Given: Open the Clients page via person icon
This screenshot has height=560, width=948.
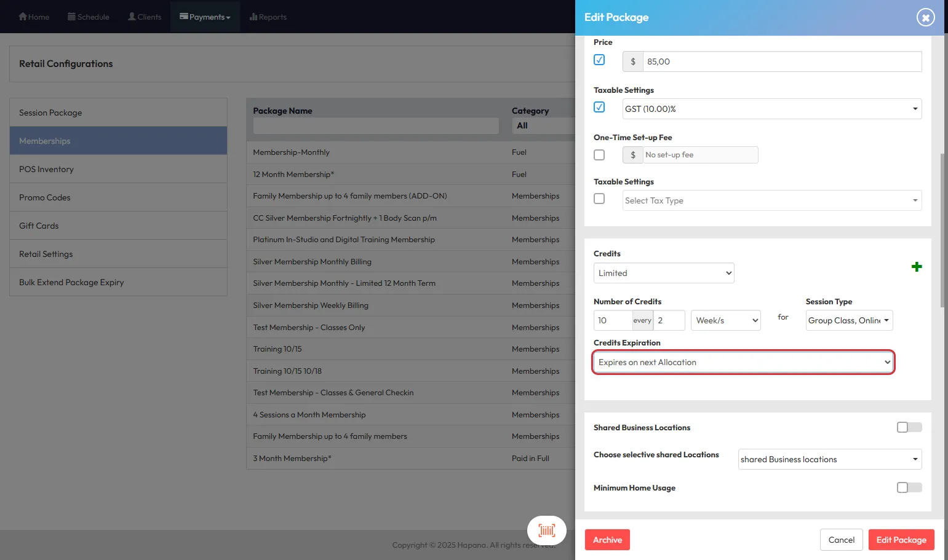Looking at the screenshot, I should coord(132,17).
